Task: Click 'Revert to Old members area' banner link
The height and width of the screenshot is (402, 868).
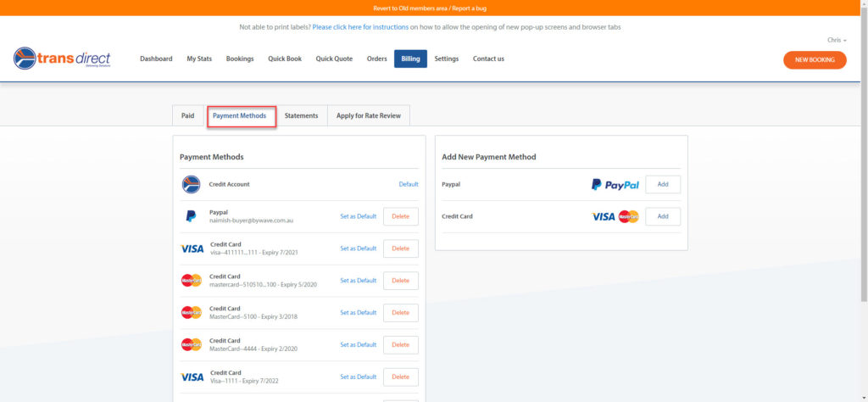Action: click(411, 8)
